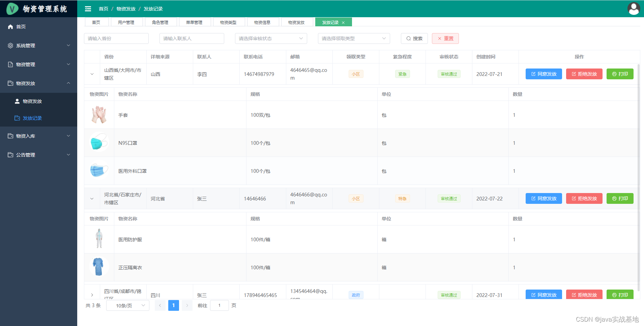
Task: Select page 1 in pagination
Action: 174,305
